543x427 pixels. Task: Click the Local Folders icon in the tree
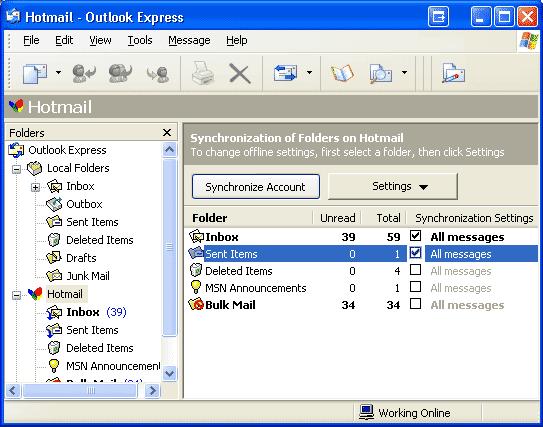pyautogui.click(x=35, y=168)
